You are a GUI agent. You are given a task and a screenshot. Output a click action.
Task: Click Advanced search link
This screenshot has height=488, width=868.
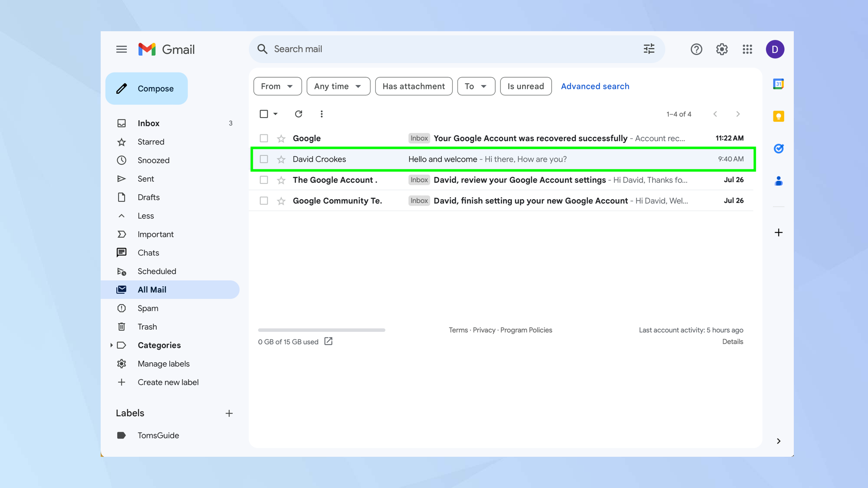point(595,86)
